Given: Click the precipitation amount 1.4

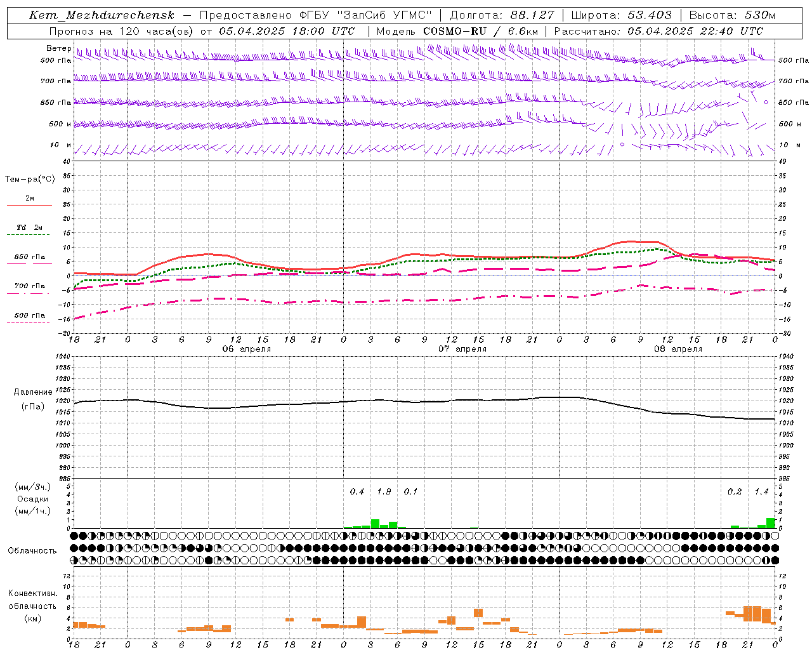Looking at the screenshot, I should coord(761,492).
